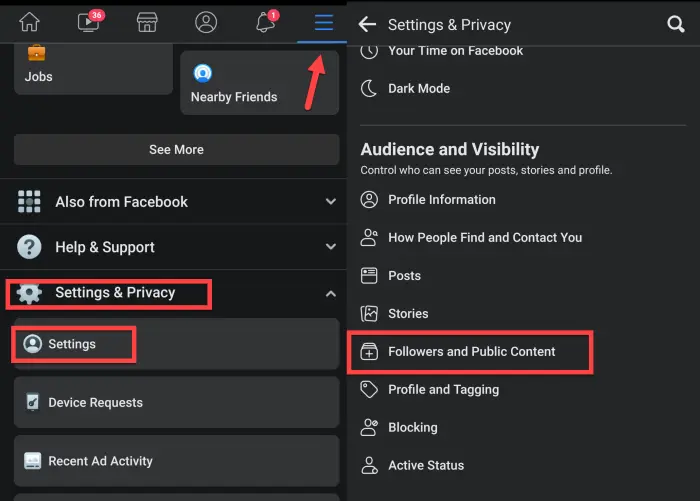Click the Jobs briefcase icon
Viewport: 700px width, 501px height.
tap(37, 53)
